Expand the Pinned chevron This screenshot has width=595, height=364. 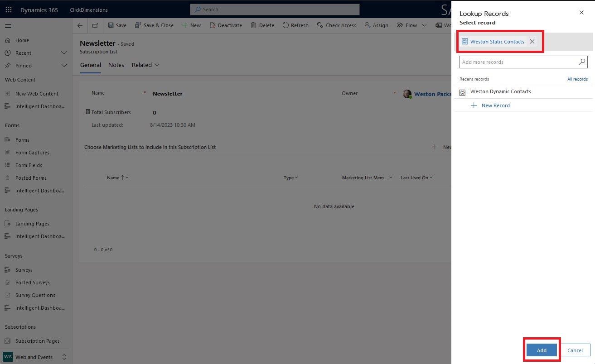(x=64, y=66)
